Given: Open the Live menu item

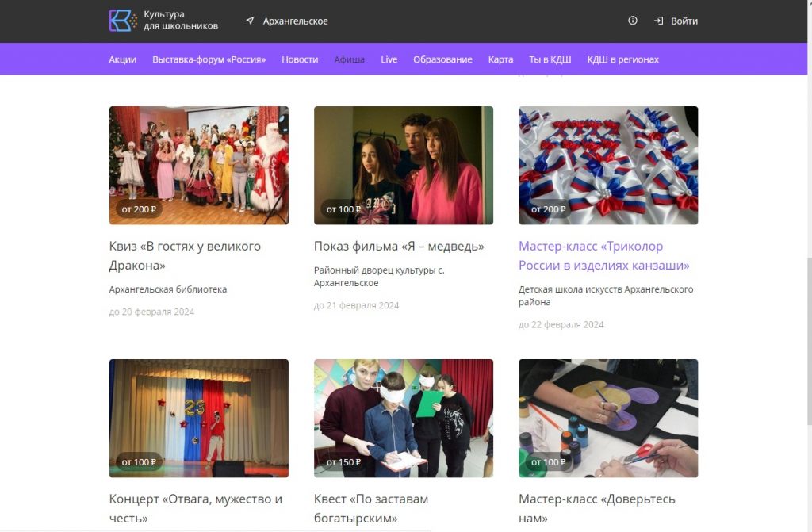Looking at the screenshot, I should click(x=389, y=59).
